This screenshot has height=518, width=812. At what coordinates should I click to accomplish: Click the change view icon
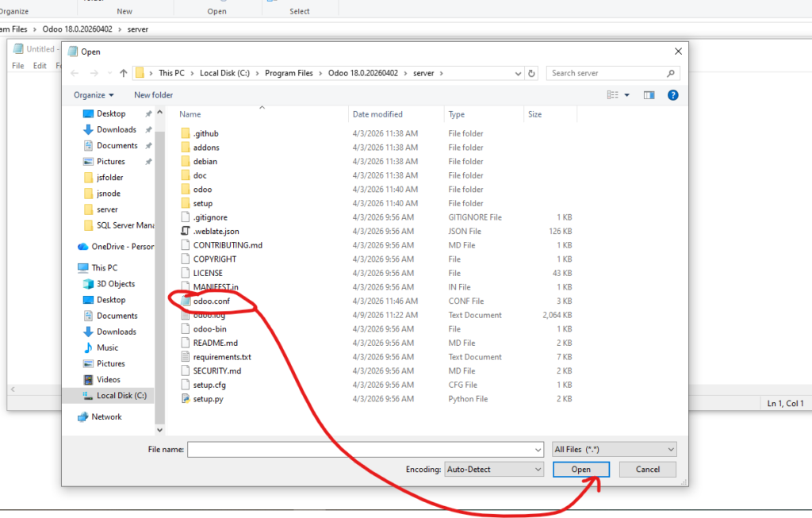click(612, 95)
